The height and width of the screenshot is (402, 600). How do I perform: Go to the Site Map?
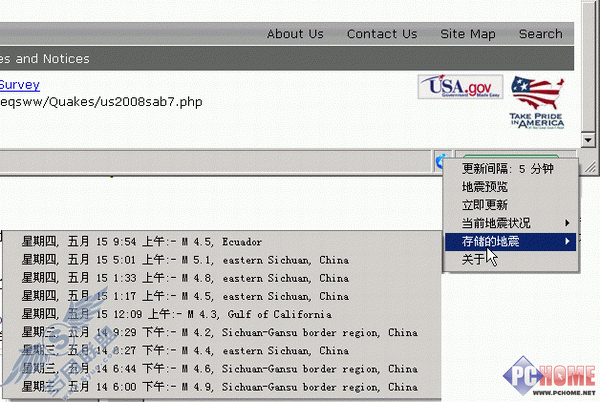point(468,34)
